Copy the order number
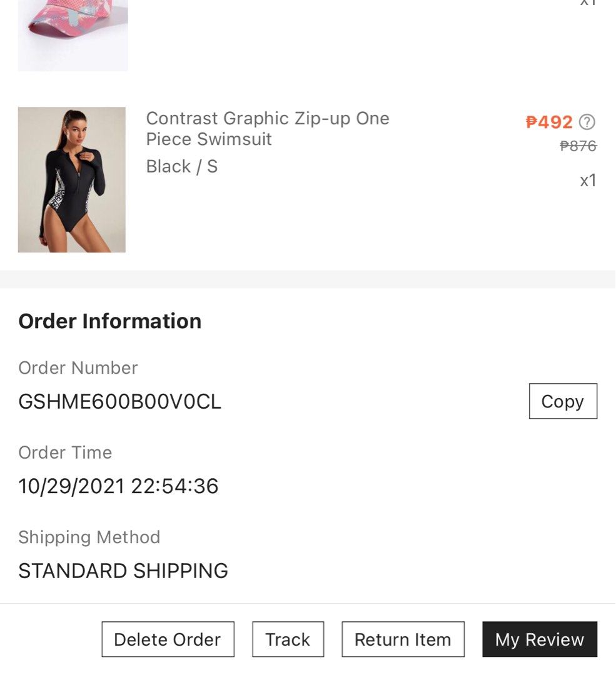The image size is (616, 675). 563,401
